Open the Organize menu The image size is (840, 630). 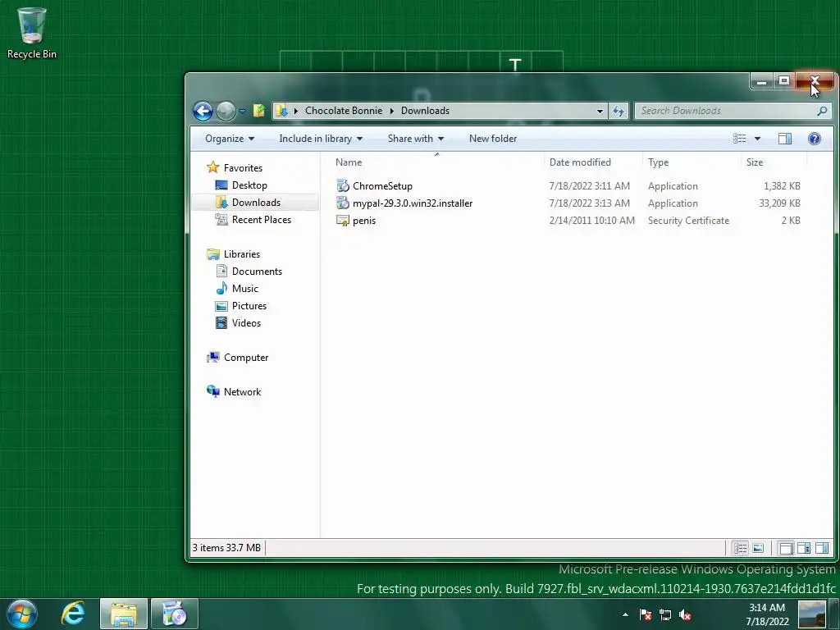pos(230,139)
